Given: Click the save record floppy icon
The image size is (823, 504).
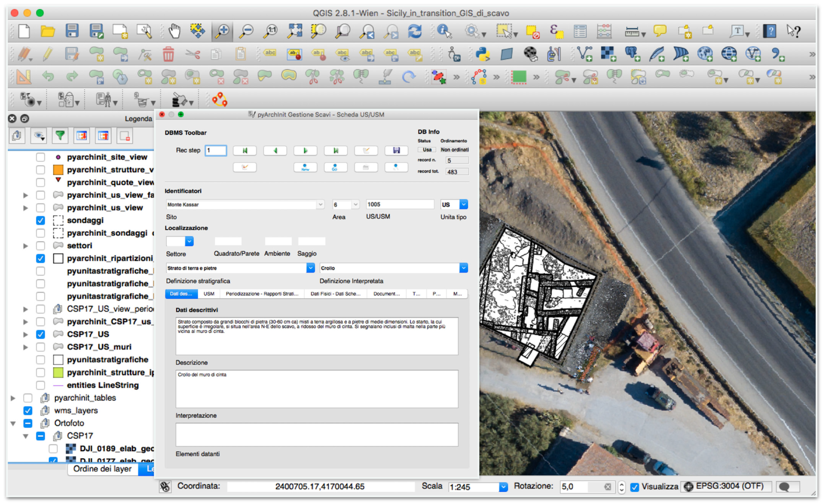Looking at the screenshot, I should point(396,150).
